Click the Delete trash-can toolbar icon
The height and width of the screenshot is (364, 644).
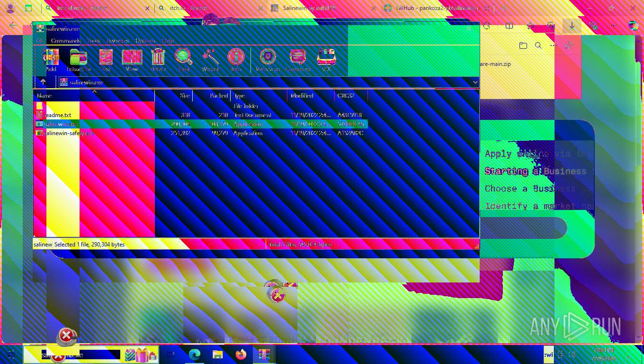click(x=158, y=60)
